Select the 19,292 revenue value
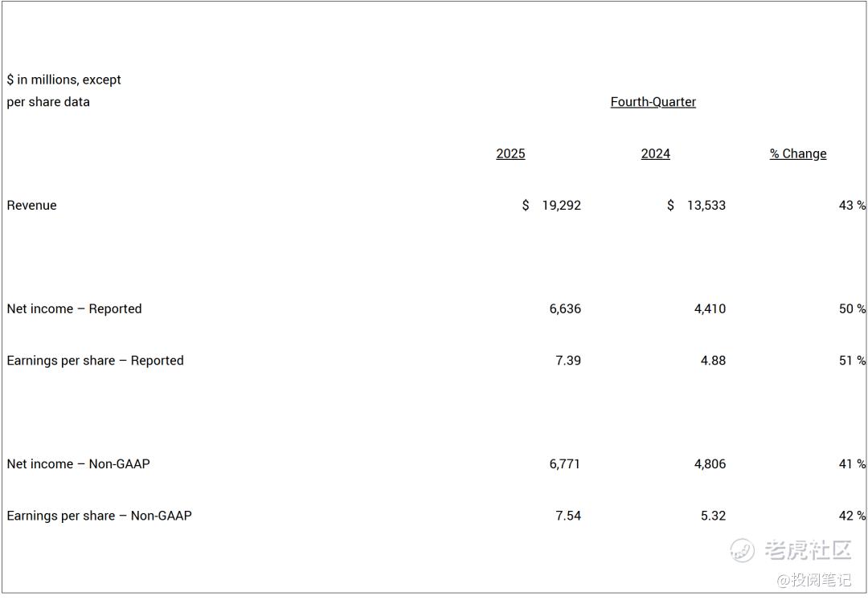This screenshot has width=868, height=600. (x=561, y=205)
